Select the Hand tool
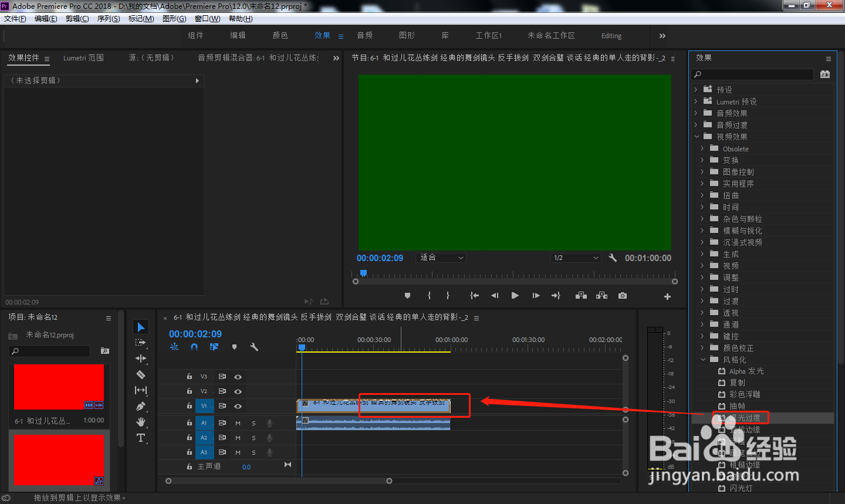The height and width of the screenshot is (504, 845). pos(141,422)
